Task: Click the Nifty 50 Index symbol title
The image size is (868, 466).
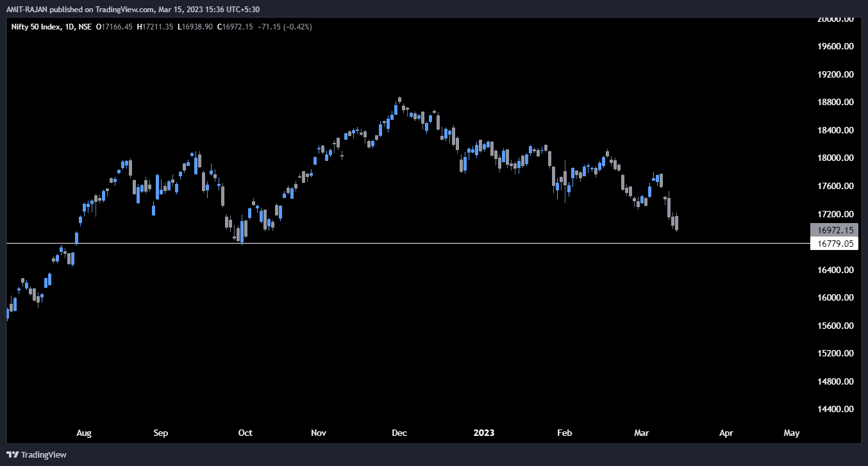Action: [x=35, y=27]
